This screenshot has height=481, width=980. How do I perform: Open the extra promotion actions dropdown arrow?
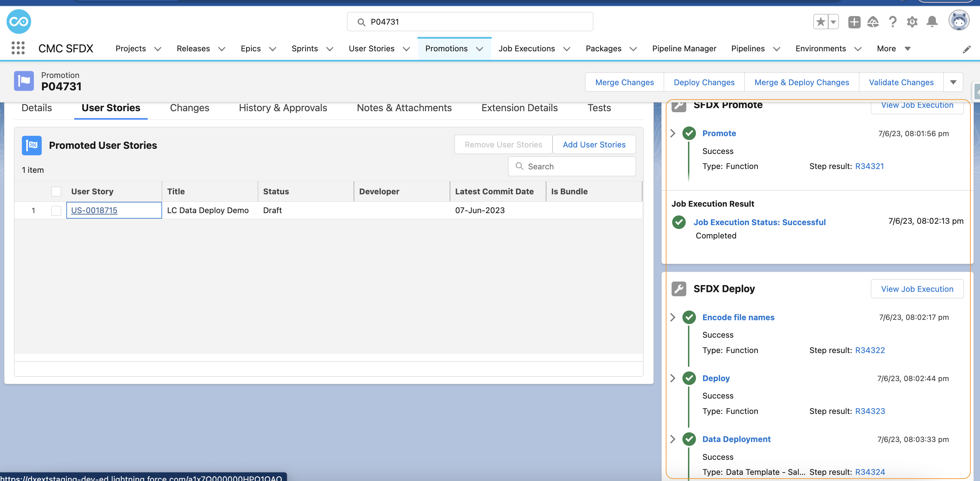point(953,82)
